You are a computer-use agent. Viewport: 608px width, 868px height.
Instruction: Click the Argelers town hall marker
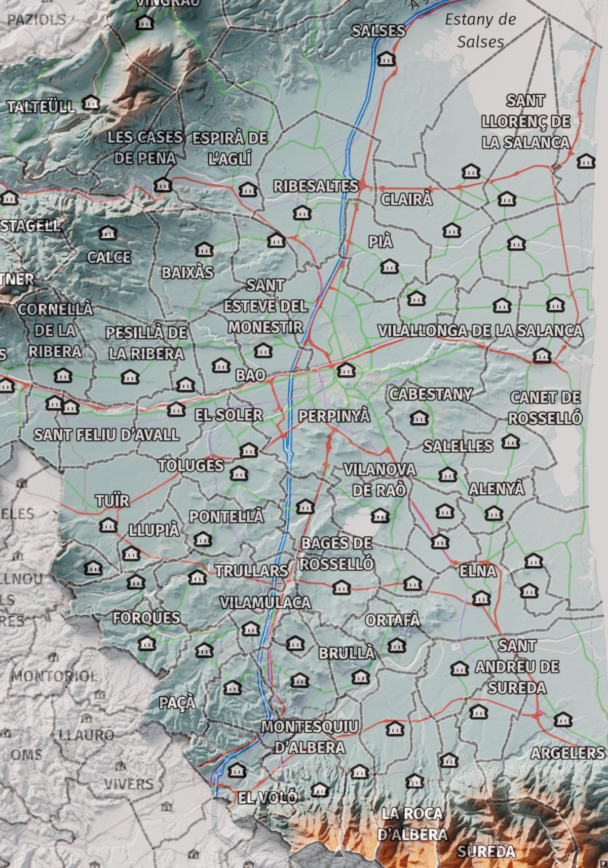563,719
